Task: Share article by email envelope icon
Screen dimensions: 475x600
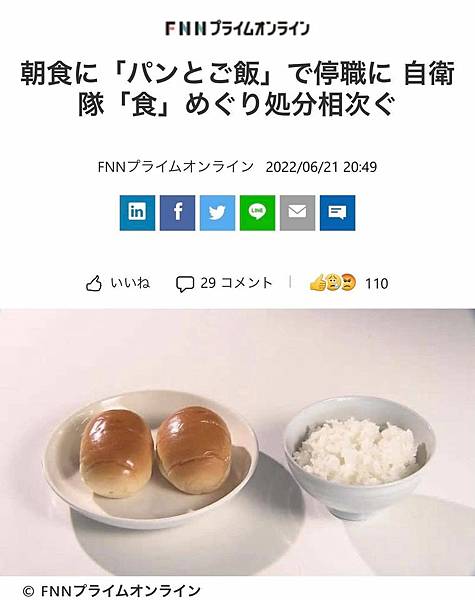Action: 297,213
